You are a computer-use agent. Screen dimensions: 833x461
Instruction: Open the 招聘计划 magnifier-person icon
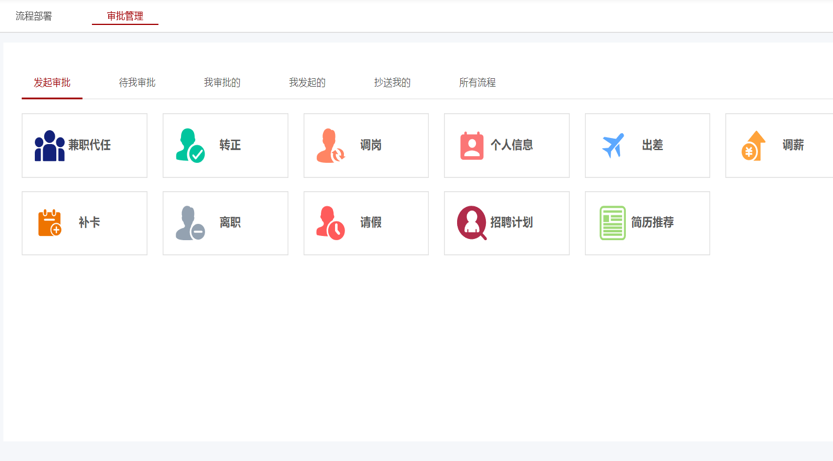pyautogui.click(x=472, y=223)
